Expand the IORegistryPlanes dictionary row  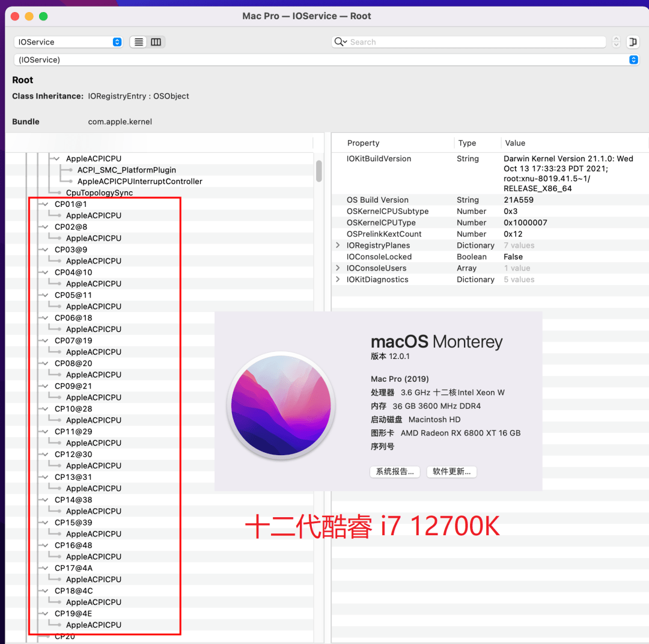tap(338, 245)
